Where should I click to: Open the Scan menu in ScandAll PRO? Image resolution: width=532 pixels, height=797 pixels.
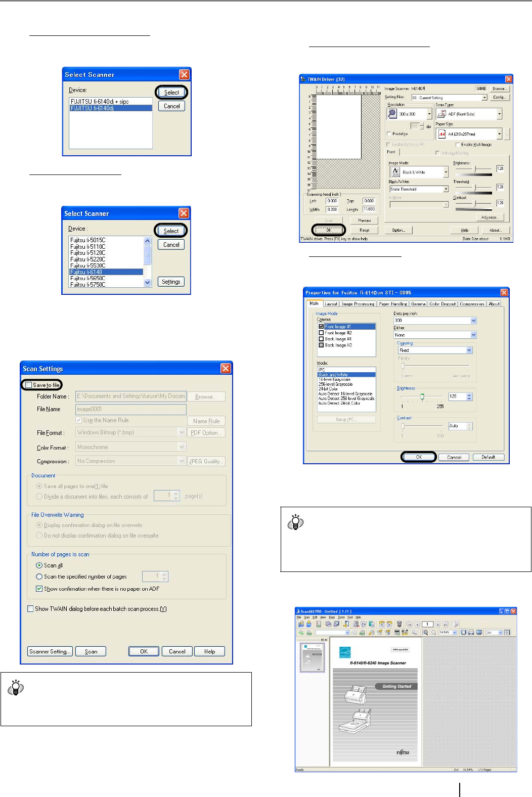[x=306, y=617]
